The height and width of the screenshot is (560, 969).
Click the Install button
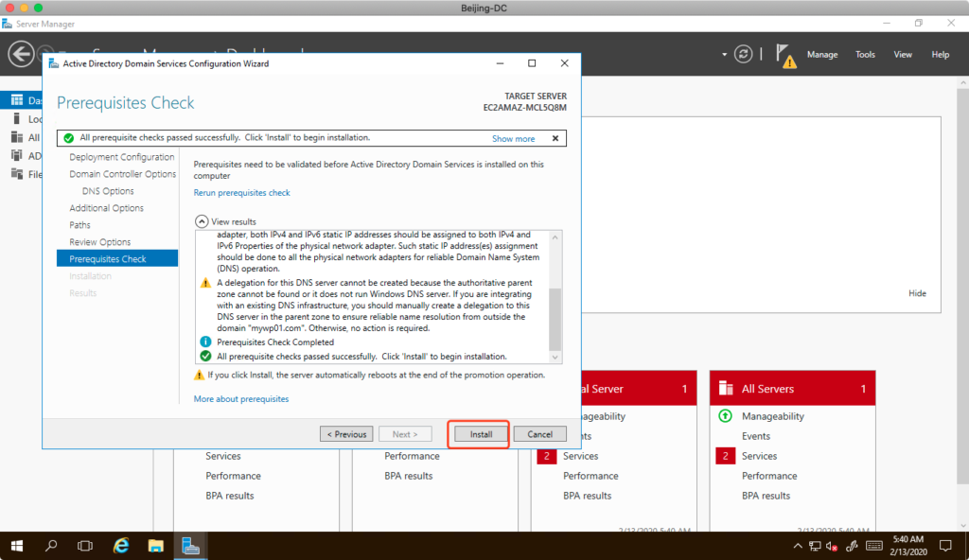481,434
